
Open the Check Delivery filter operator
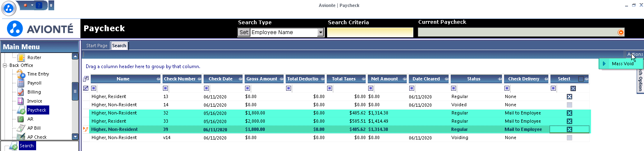[x=507, y=88]
